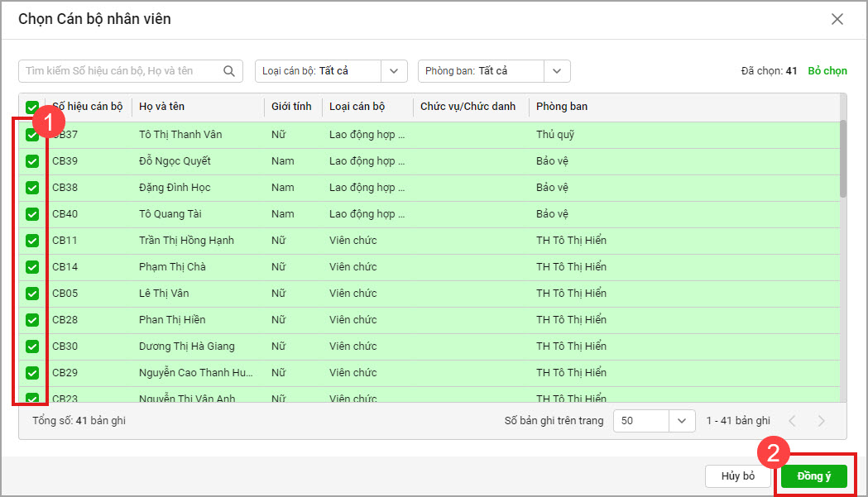Image resolution: width=868 pixels, height=497 pixels.
Task: Toggle the select-all header checkbox
Action: point(32,107)
